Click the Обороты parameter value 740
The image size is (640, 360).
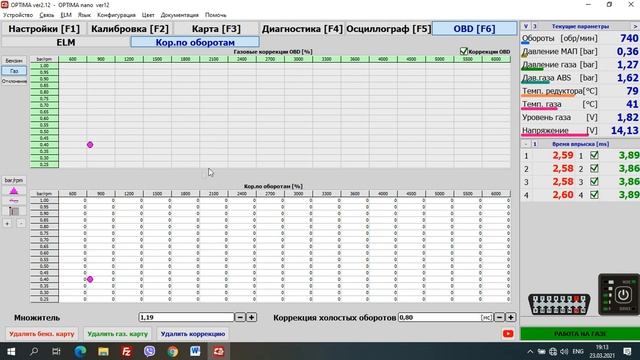tap(629, 38)
